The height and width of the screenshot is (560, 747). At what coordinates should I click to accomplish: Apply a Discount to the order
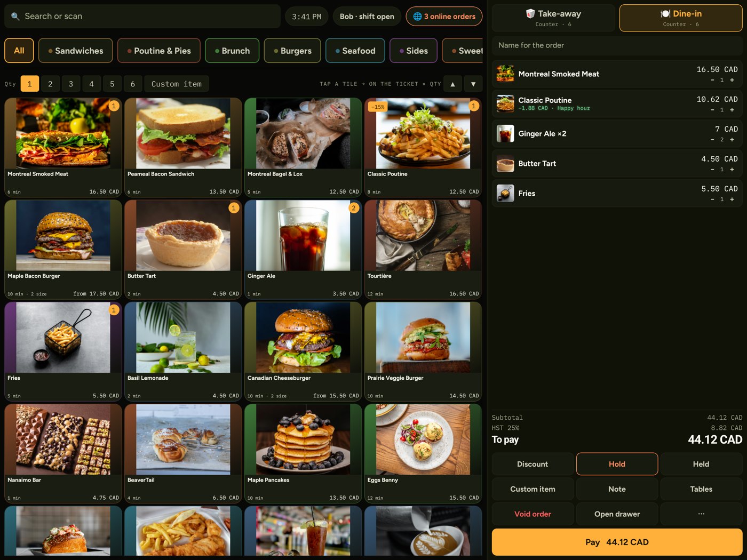point(533,464)
